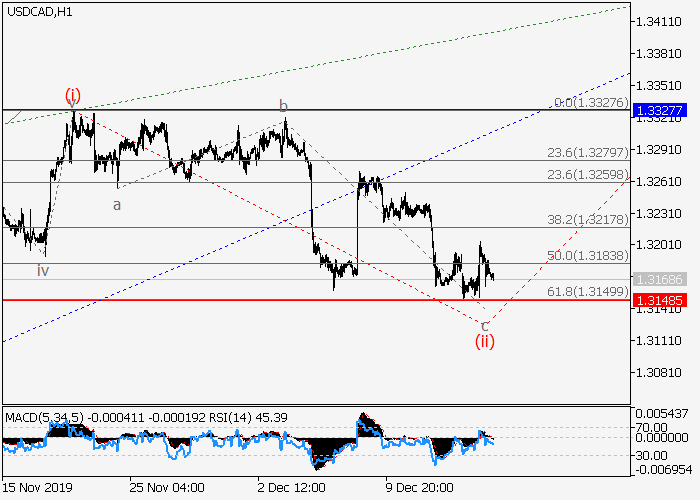Click the red (ii) wave label
Viewport: 700px width, 500px height.
(484, 341)
